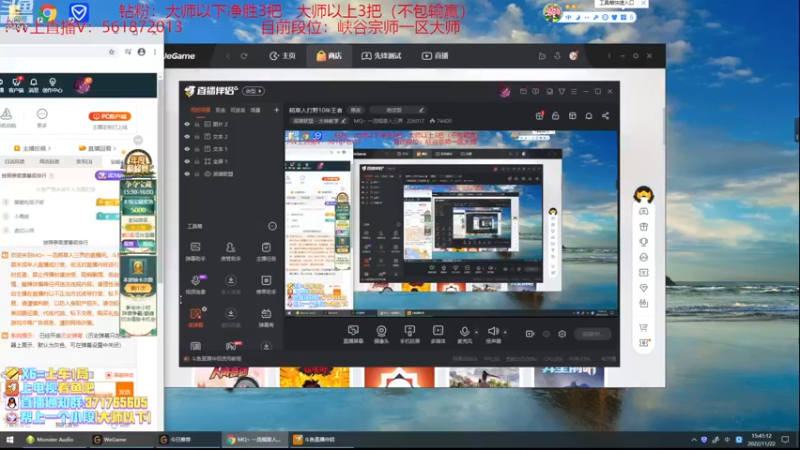Click the 创作中心 icon in the browser window
The height and width of the screenshot is (450, 800).
click(x=52, y=85)
